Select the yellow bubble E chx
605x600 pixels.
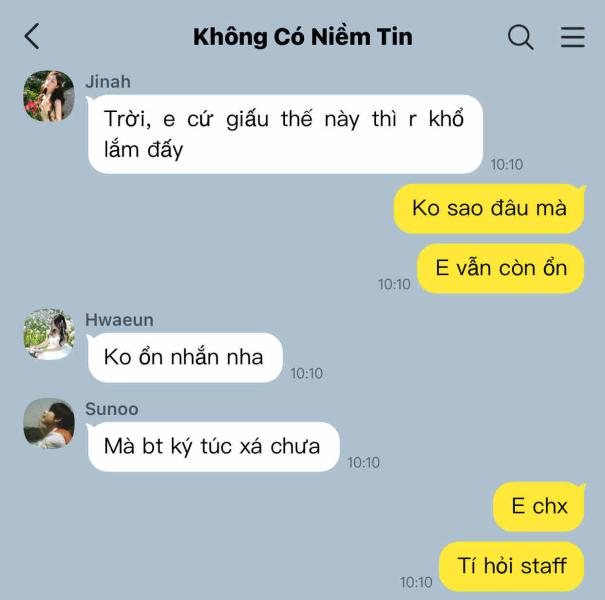[539, 506]
